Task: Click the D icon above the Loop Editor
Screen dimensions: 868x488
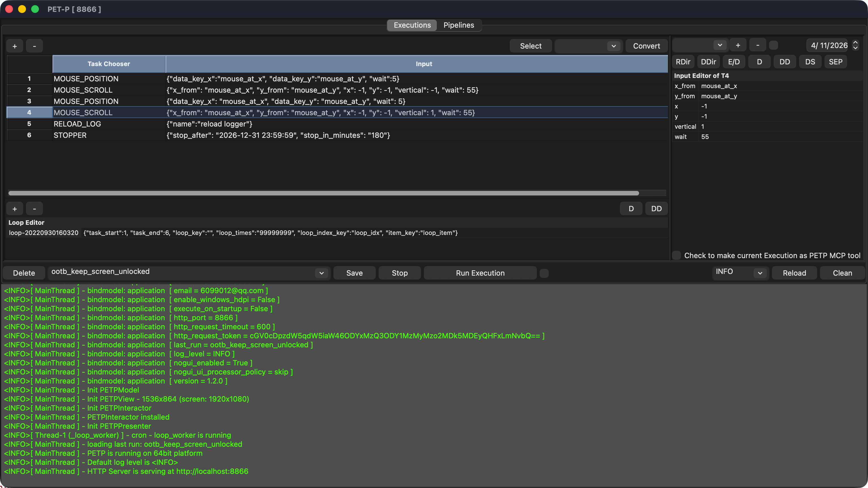Action: click(631, 208)
